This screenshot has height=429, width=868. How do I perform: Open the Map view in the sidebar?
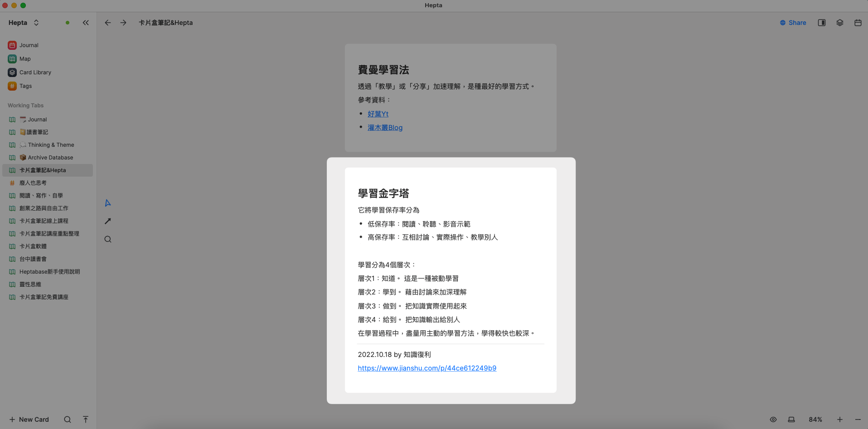pos(24,58)
